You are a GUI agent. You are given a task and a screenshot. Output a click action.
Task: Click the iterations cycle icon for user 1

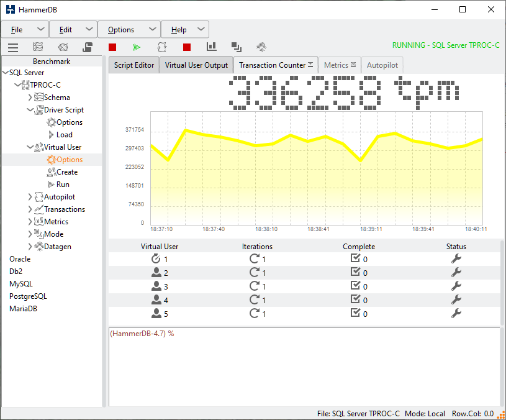coord(255,258)
